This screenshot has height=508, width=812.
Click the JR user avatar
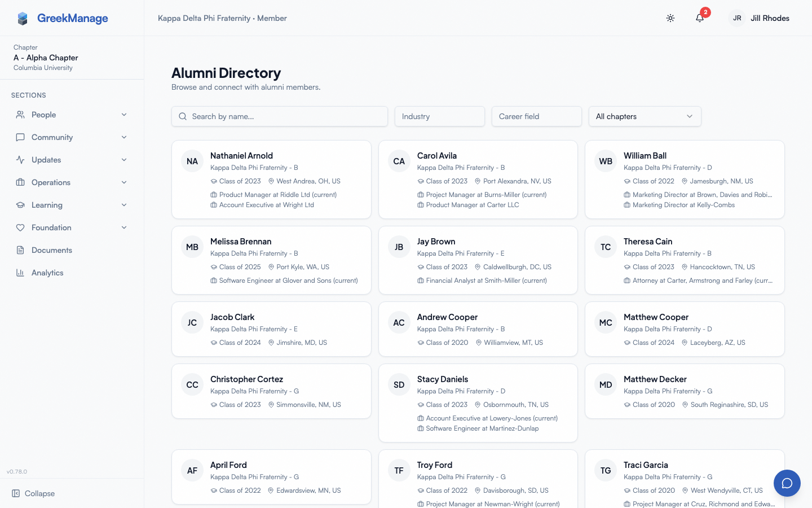tap(737, 18)
